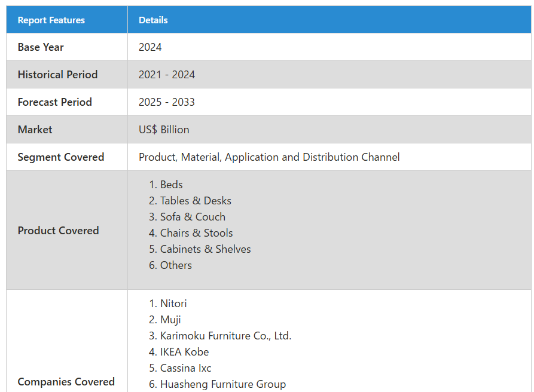Select 'Huasheng Furniture Group' entry
534x392 pixels.
tap(223, 384)
